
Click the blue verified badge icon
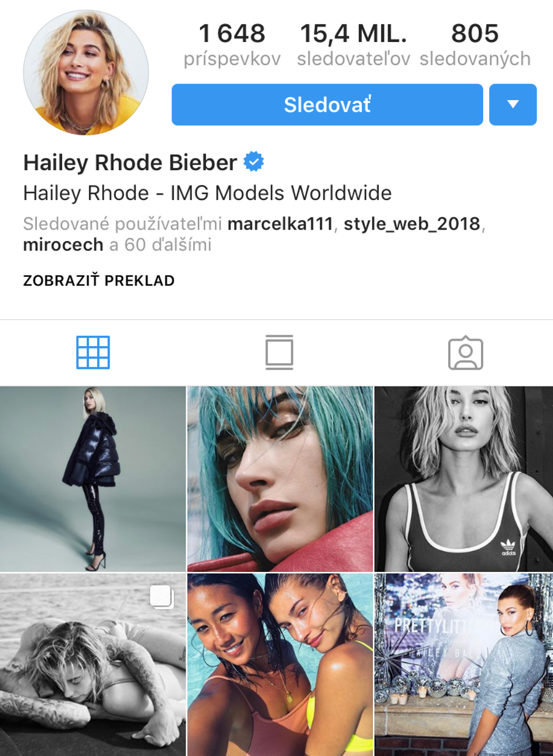point(254,162)
